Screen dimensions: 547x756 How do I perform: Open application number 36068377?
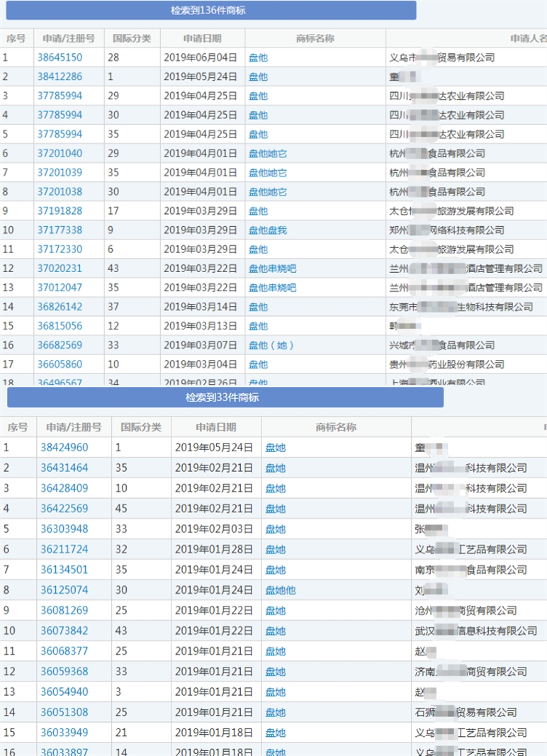point(64,651)
